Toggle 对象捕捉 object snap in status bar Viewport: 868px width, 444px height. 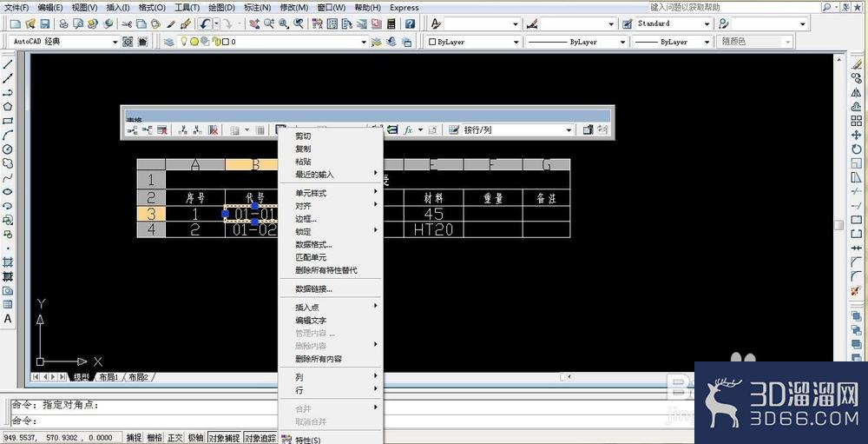point(224,438)
